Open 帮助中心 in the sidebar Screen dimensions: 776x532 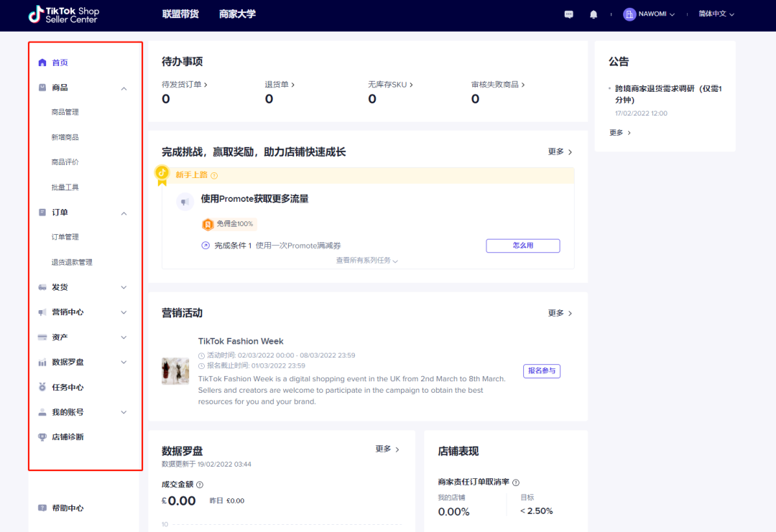pos(68,508)
